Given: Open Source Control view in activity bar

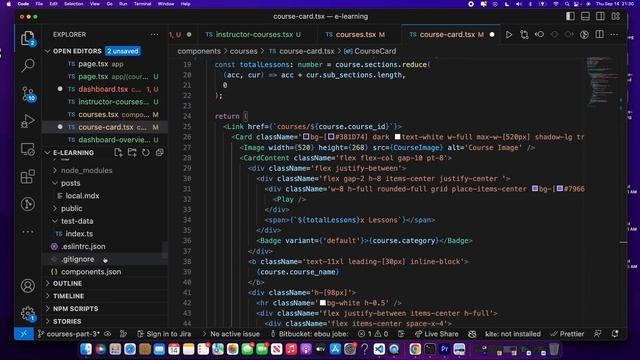Looking at the screenshot, I should click(x=28, y=94).
